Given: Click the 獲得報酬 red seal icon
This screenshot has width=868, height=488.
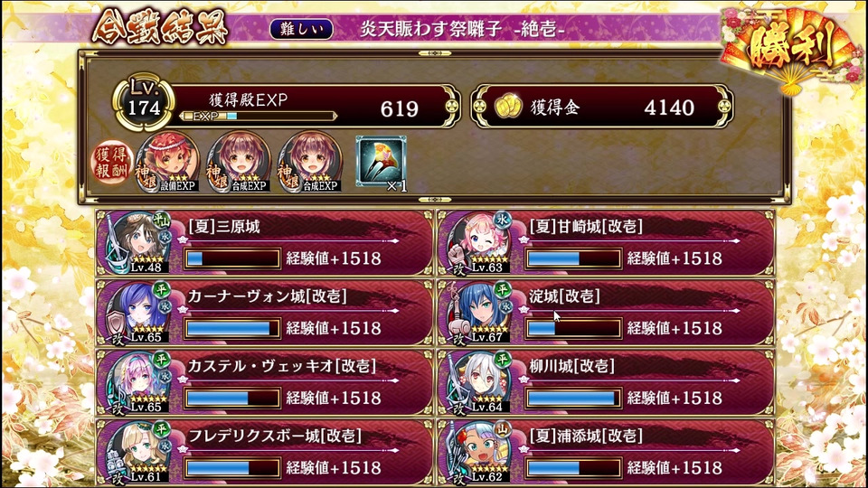Looking at the screenshot, I should (110, 163).
